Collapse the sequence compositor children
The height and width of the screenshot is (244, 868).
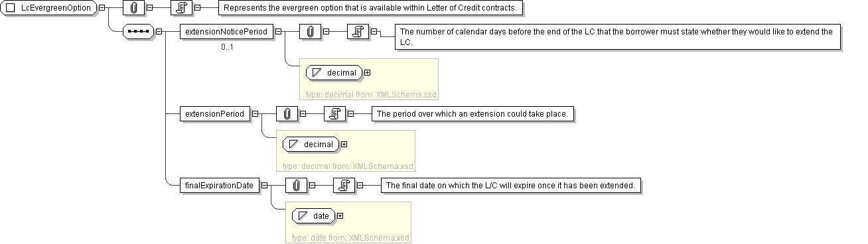pos(159,32)
